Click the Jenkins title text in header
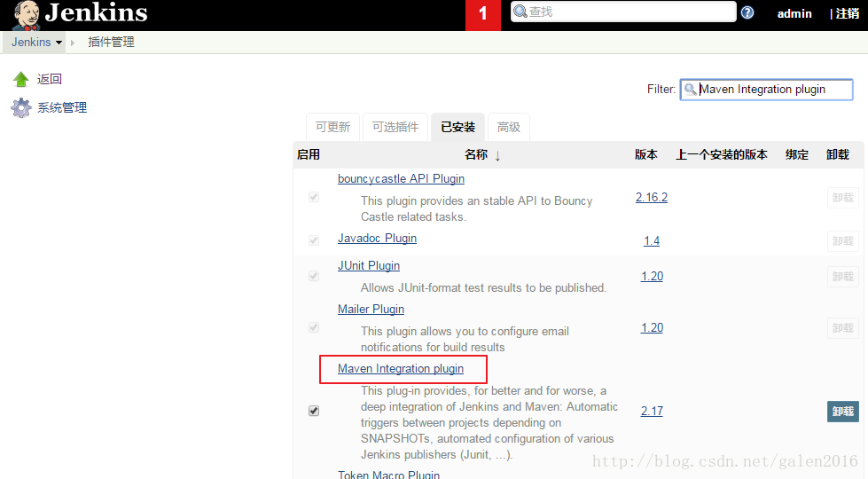 (97, 12)
